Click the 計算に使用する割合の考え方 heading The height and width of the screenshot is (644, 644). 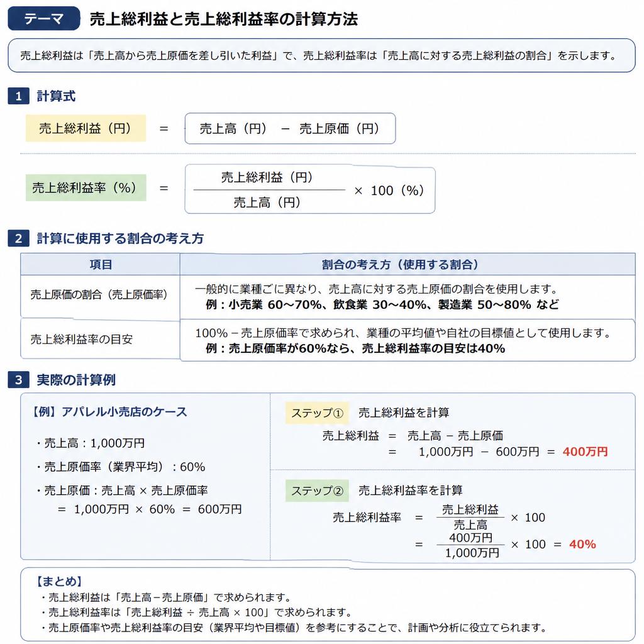pos(120,238)
